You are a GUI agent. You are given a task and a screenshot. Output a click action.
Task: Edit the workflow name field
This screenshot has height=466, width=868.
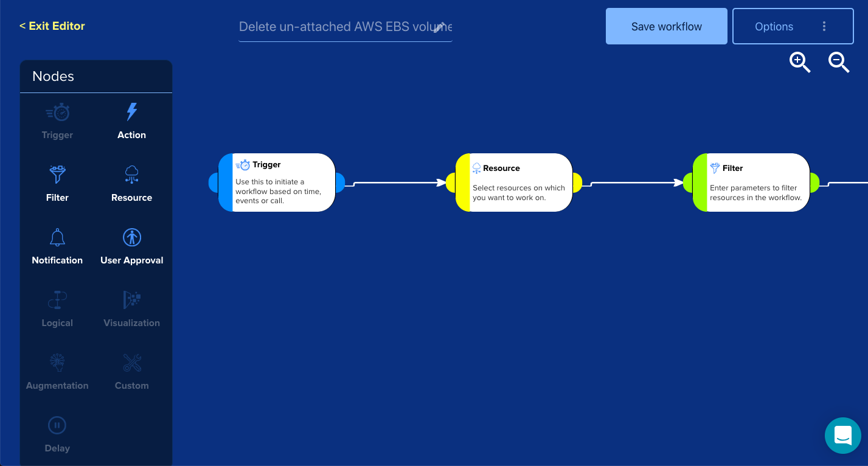point(345,27)
